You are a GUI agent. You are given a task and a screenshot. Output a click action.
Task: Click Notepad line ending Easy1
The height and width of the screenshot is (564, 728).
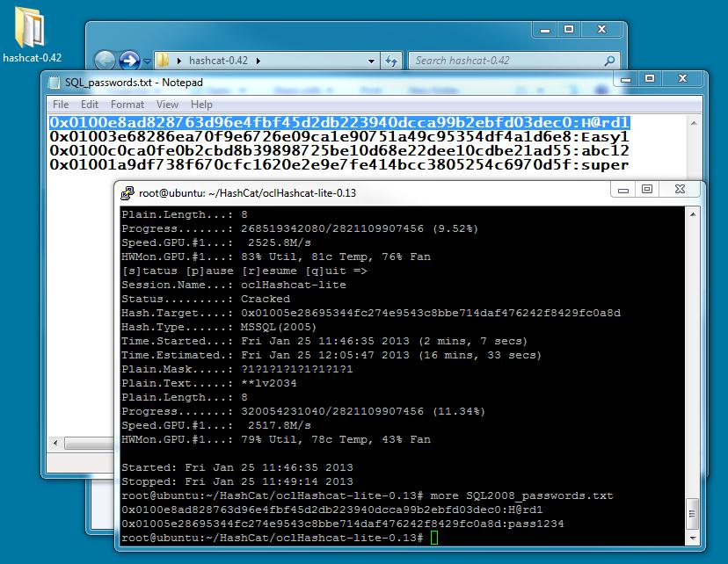pyautogui.click(x=339, y=137)
